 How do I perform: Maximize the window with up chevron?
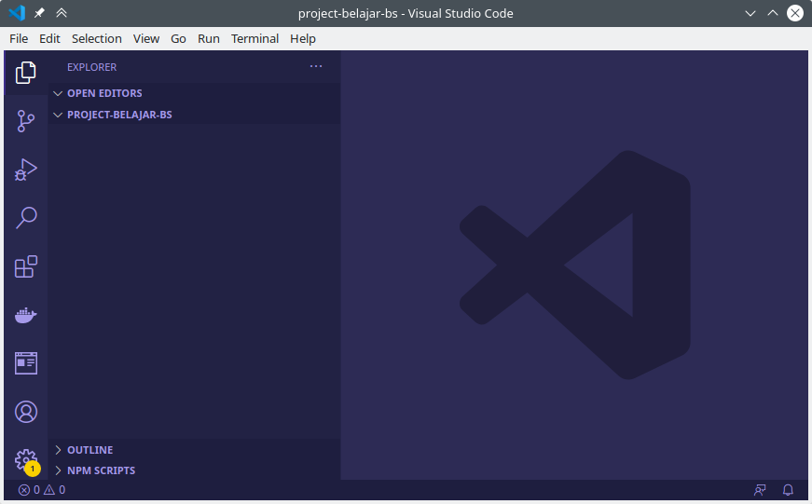(773, 13)
